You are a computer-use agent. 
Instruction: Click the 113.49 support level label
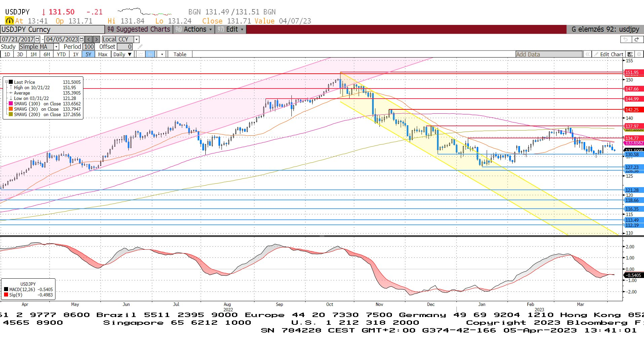(634, 220)
